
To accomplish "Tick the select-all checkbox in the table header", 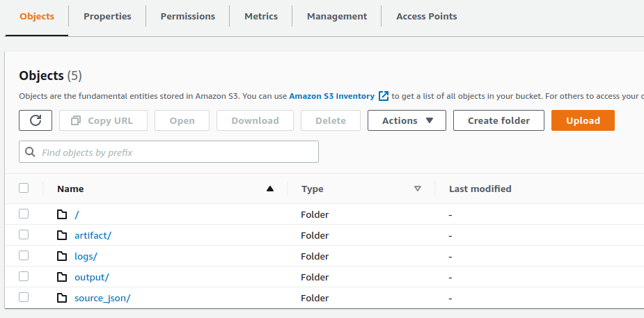I will click(x=24, y=188).
